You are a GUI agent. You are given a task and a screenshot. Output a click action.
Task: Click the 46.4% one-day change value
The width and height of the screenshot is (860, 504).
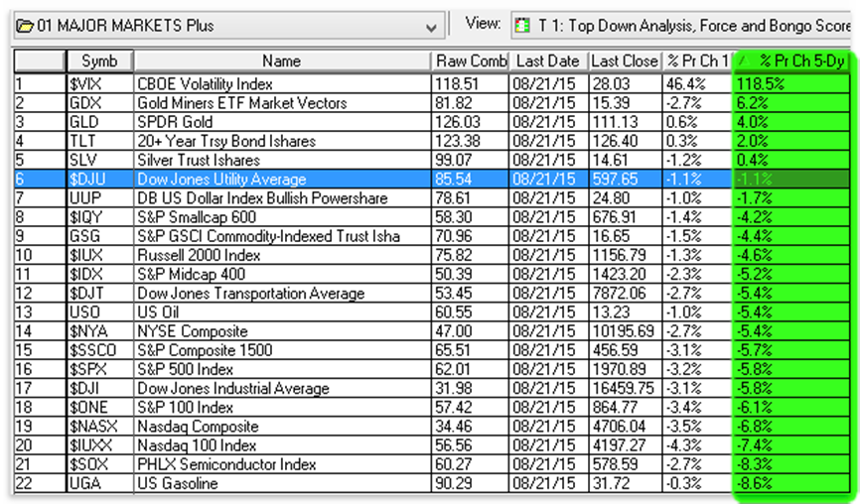click(x=697, y=83)
